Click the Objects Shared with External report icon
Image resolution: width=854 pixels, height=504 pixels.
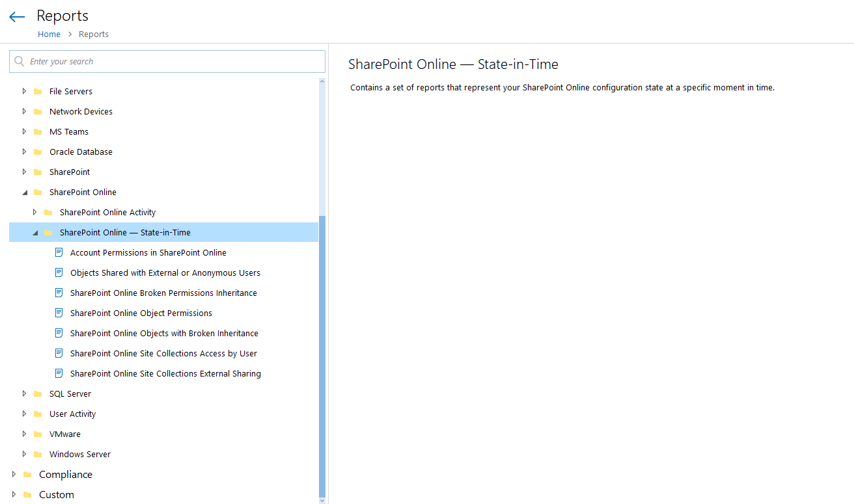point(59,272)
